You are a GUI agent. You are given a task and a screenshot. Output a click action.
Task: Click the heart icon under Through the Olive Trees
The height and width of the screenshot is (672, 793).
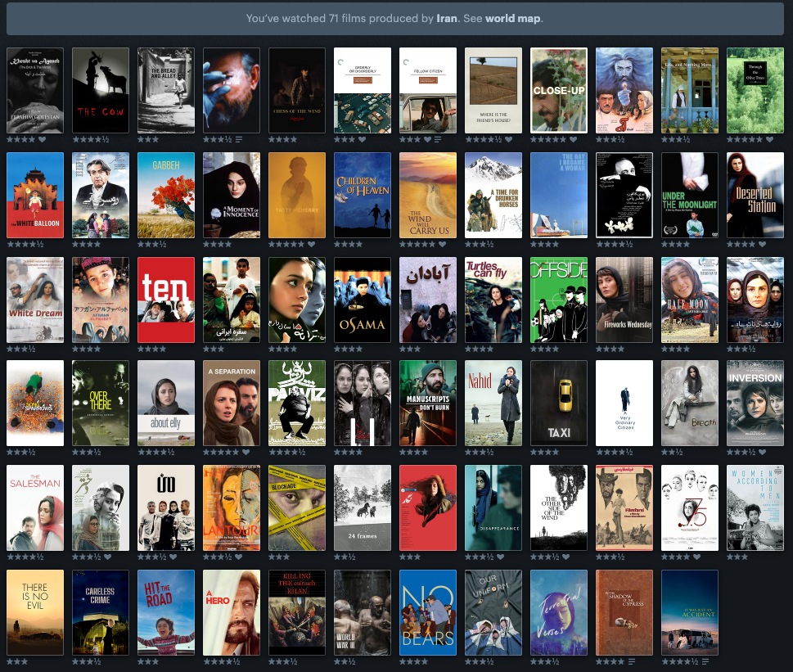tap(768, 139)
